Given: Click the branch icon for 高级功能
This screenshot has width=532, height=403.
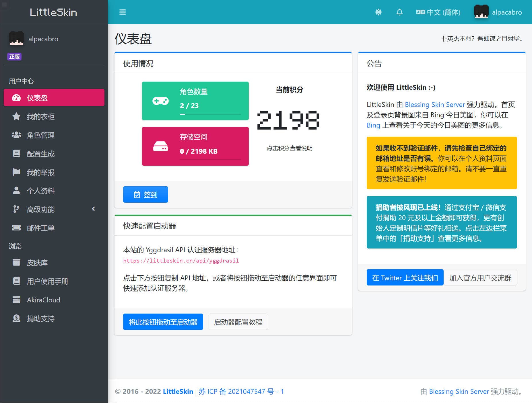Looking at the screenshot, I should (16, 209).
